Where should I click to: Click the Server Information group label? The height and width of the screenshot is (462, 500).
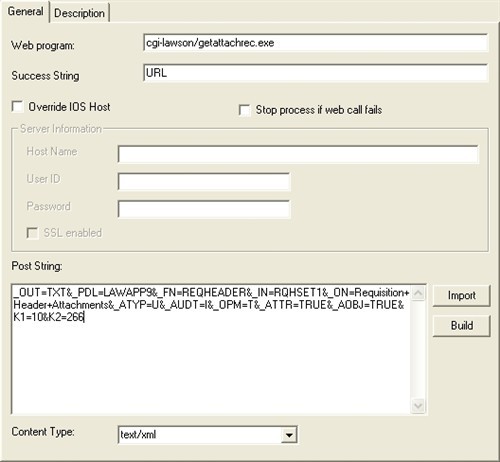(61, 129)
